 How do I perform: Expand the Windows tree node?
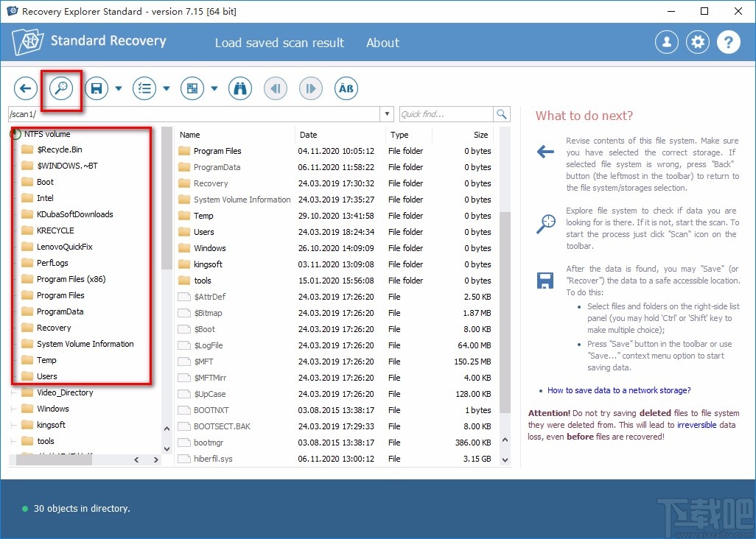point(14,409)
